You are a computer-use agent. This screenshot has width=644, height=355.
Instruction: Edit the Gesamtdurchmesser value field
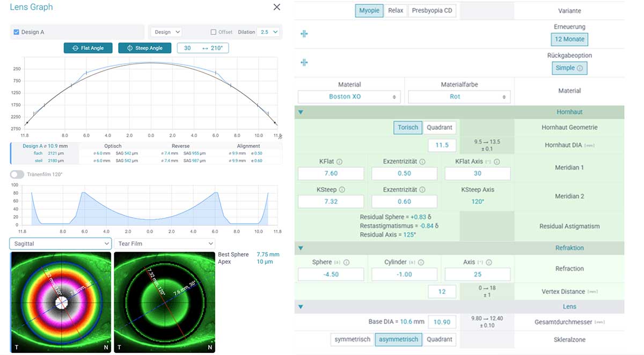(x=442, y=322)
